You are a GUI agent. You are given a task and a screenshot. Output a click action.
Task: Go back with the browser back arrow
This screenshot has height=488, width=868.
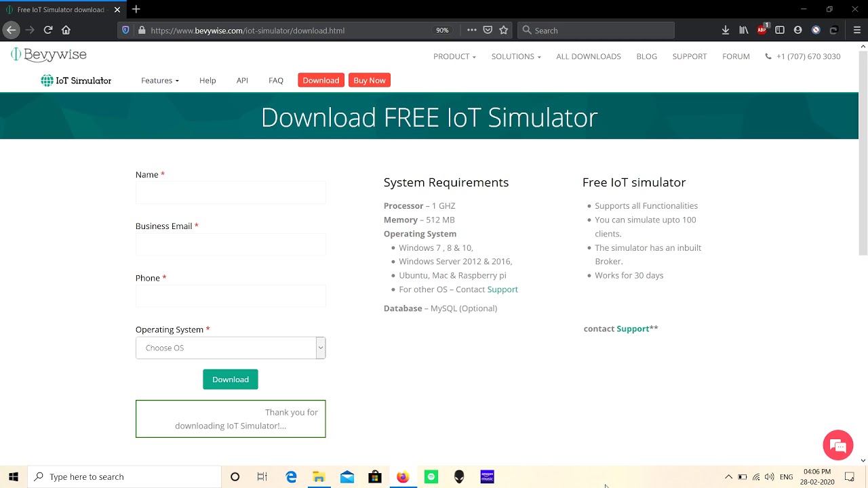coord(11,30)
